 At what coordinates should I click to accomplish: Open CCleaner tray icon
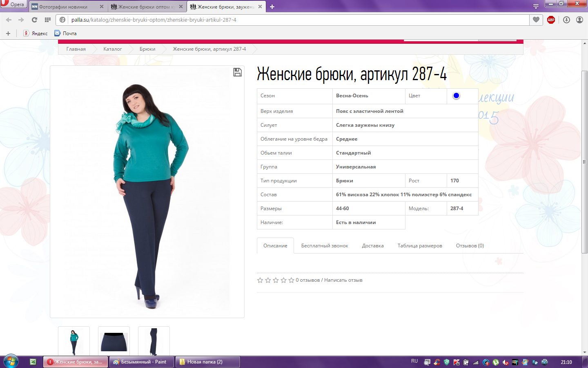pyautogui.click(x=437, y=362)
